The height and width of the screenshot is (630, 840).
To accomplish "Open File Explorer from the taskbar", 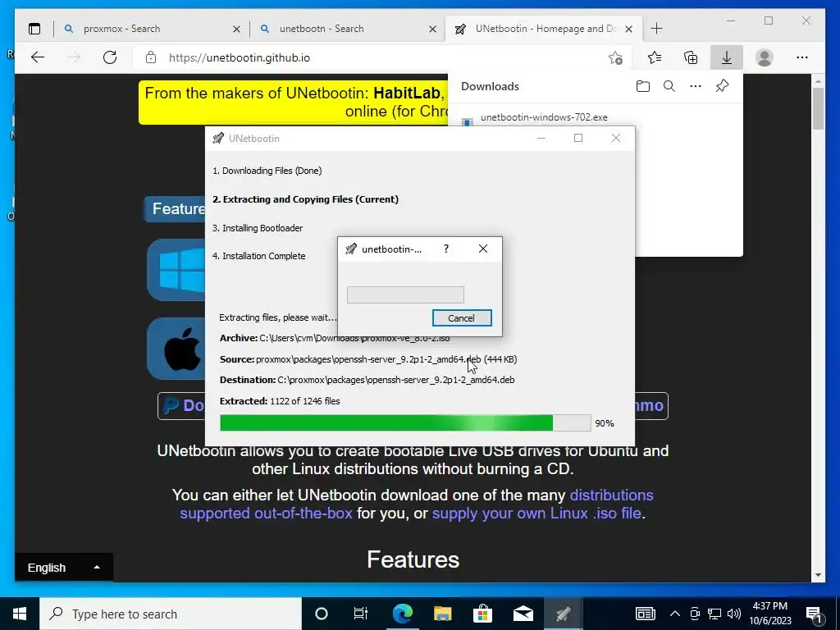I will pyautogui.click(x=442, y=614).
